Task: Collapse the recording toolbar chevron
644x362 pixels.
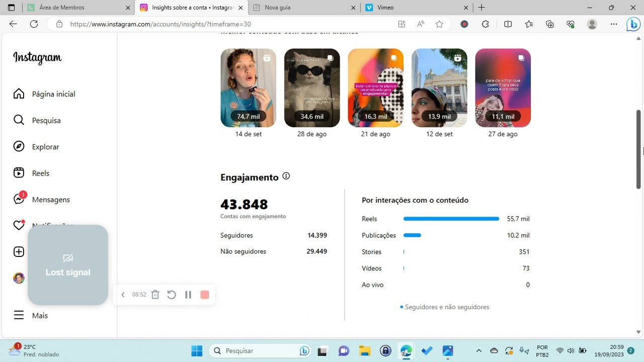Action: click(x=123, y=295)
